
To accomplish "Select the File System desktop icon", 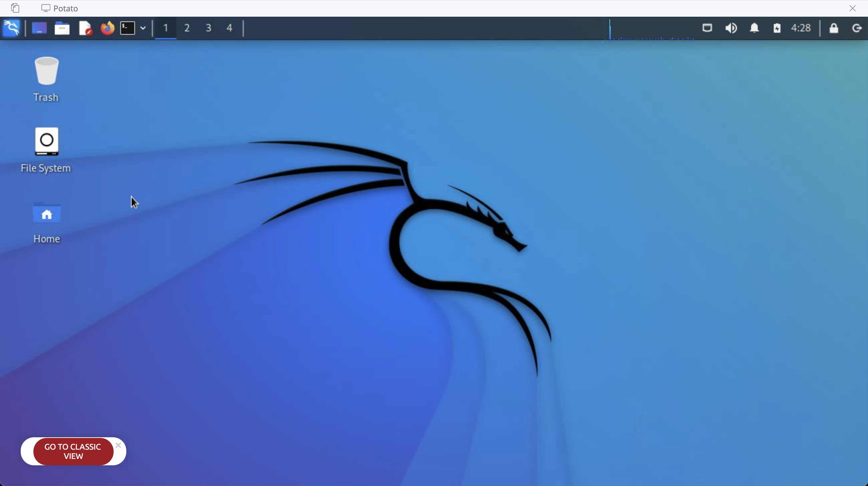I will click(x=46, y=150).
